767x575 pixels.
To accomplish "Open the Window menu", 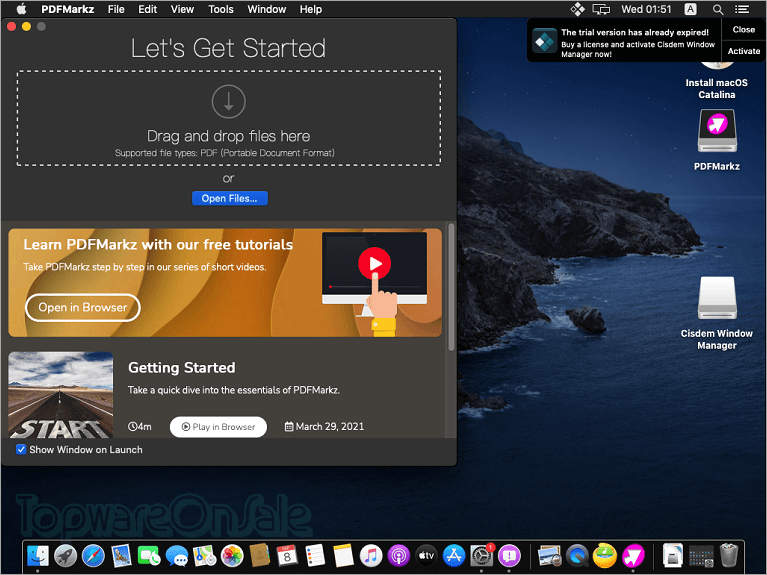I will [x=267, y=9].
